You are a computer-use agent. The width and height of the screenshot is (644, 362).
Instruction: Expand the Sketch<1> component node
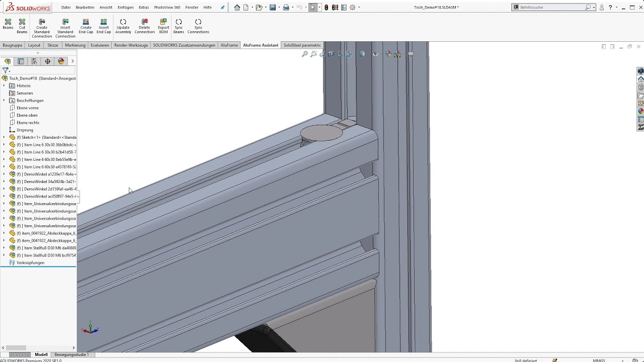coord(4,137)
